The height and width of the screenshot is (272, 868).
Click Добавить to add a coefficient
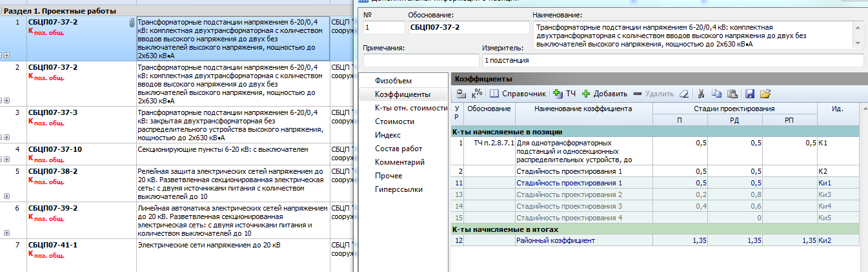coord(604,94)
